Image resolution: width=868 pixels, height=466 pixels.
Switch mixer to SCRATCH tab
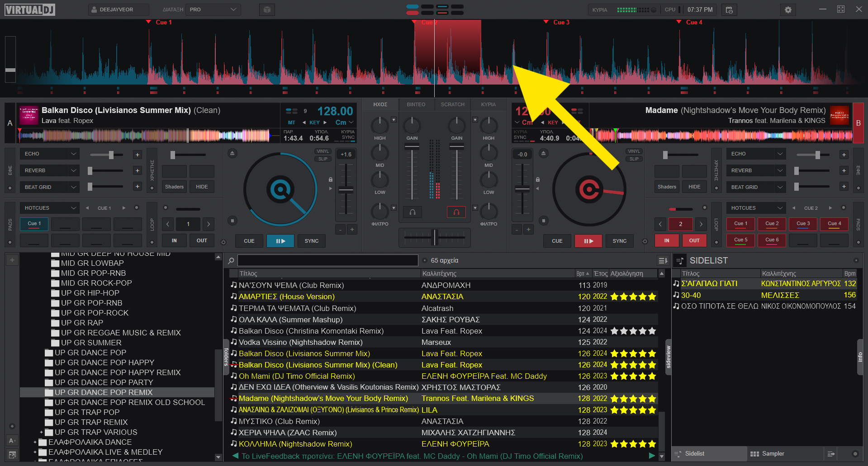(x=452, y=104)
